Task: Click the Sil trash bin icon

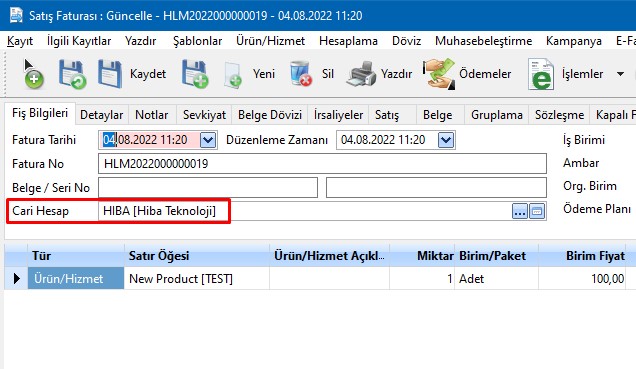Action: point(301,74)
